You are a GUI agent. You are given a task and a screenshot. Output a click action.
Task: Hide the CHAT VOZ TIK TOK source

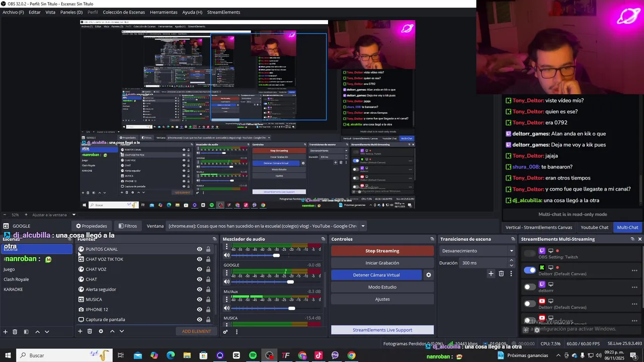pos(199,259)
